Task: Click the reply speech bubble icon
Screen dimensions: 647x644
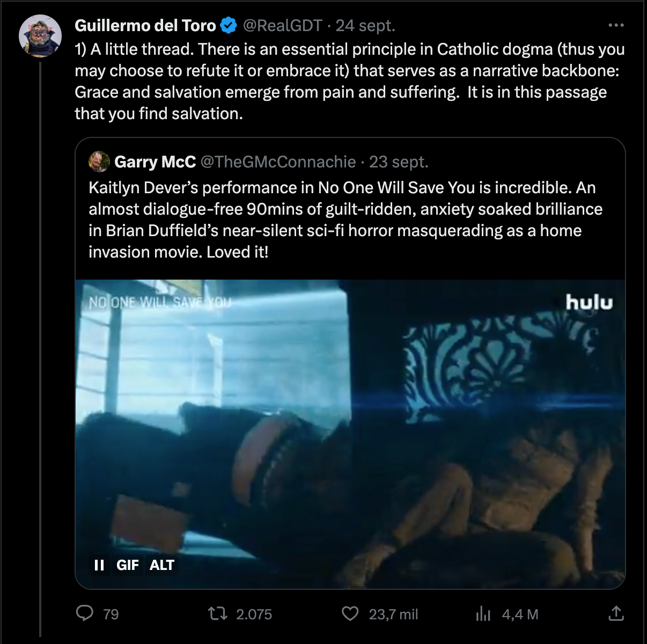Action: tap(85, 613)
